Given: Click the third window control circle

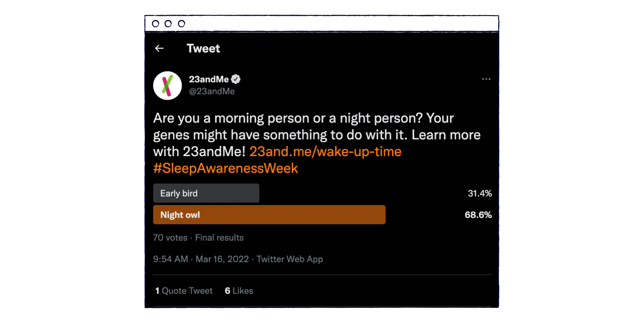Looking at the screenshot, I should coord(181,24).
